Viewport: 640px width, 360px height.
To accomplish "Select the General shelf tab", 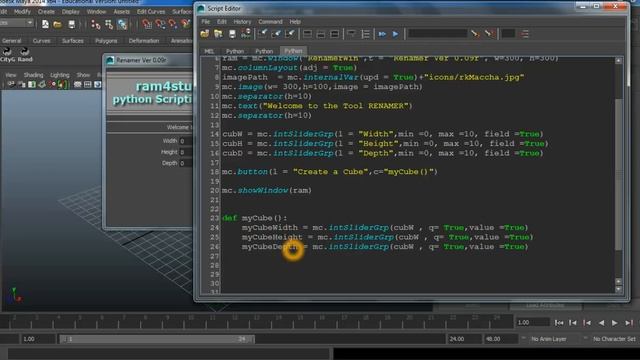I will [11, 41].
